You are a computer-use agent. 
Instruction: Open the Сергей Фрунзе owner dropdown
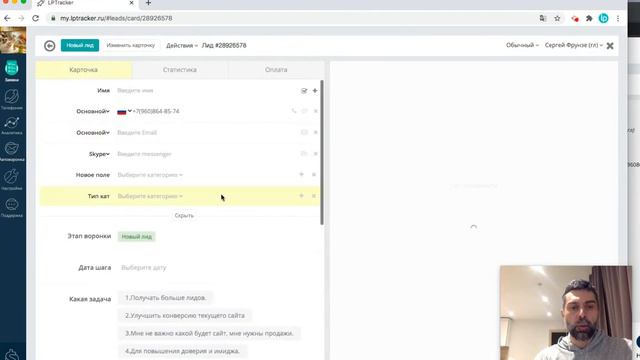point(573,45)
